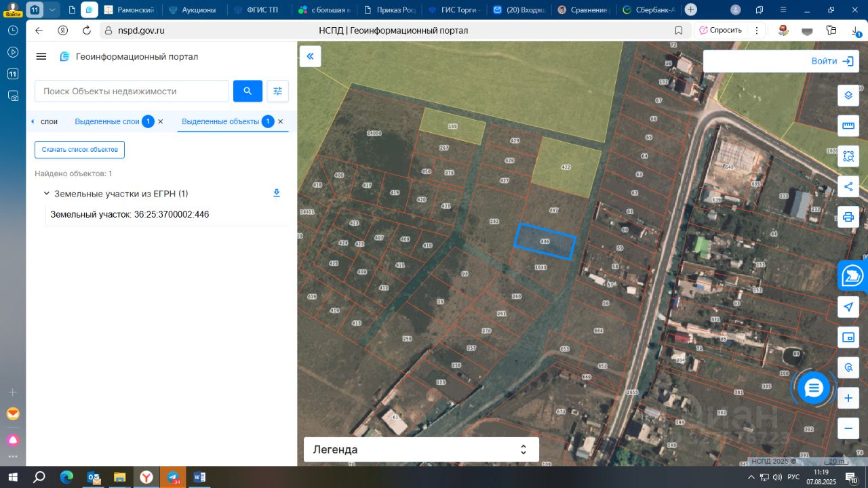868x488 pixels.
Task: Open the search filter settings
Action: 277,91
